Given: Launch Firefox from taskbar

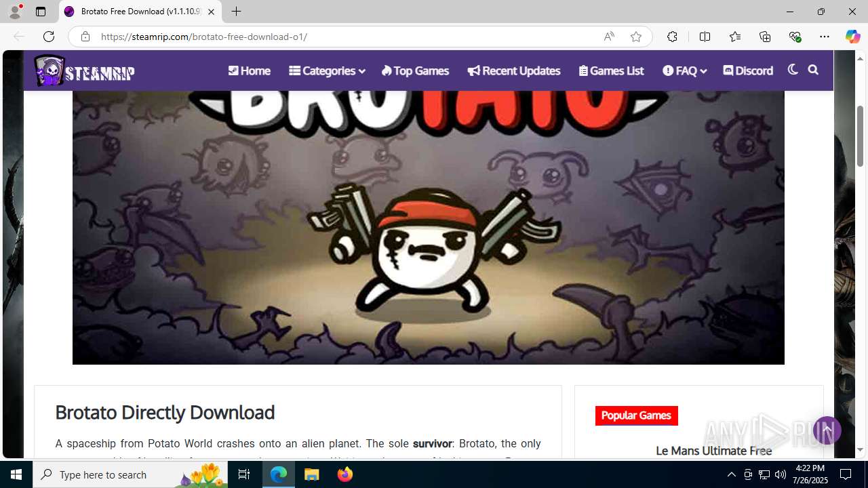Looking at the screenshot, I should [x=345, y=474].
